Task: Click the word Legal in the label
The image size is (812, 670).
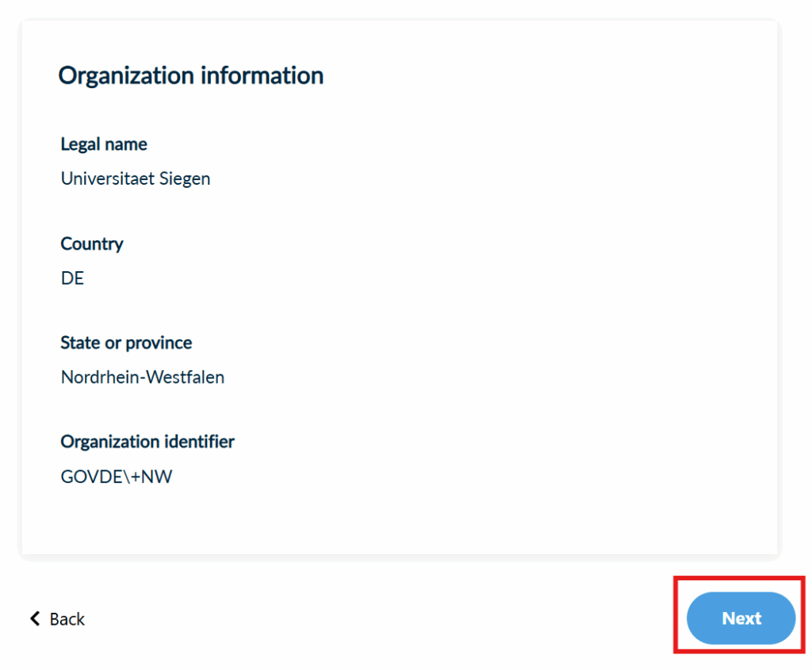Action: (81, 144)
